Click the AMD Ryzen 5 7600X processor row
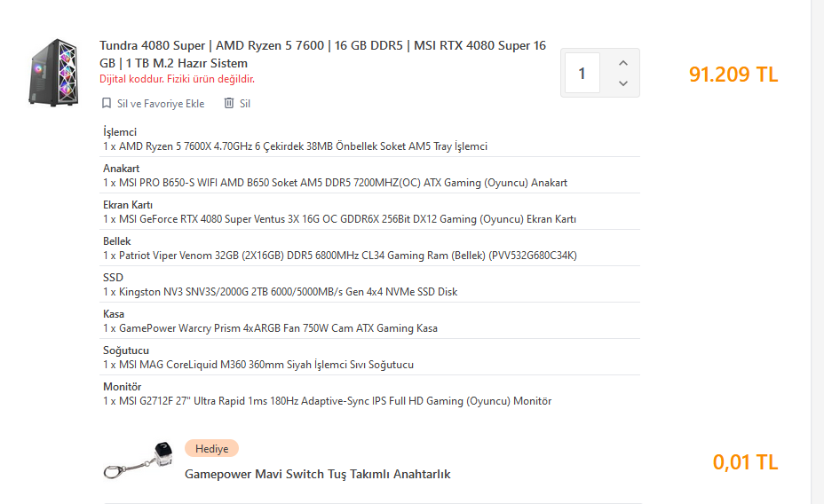The height and width of the screenshot is (504, 824). click(x=296, y=146)
